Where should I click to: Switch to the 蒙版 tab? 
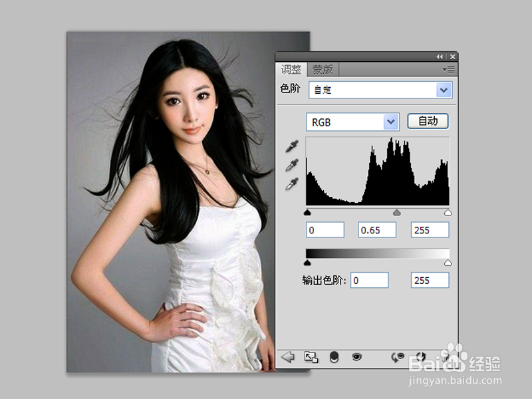coord(323,70)
